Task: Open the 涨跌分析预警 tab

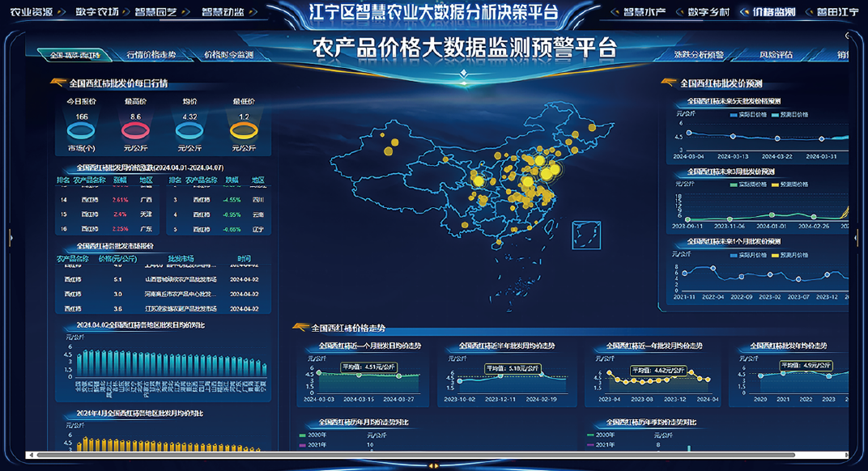Action: pos(698,55)
